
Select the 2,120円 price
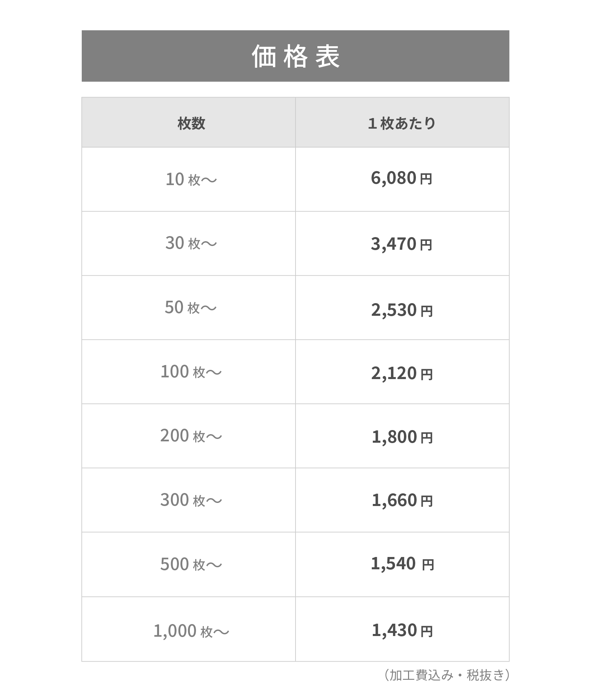click(x=402, y=373)
